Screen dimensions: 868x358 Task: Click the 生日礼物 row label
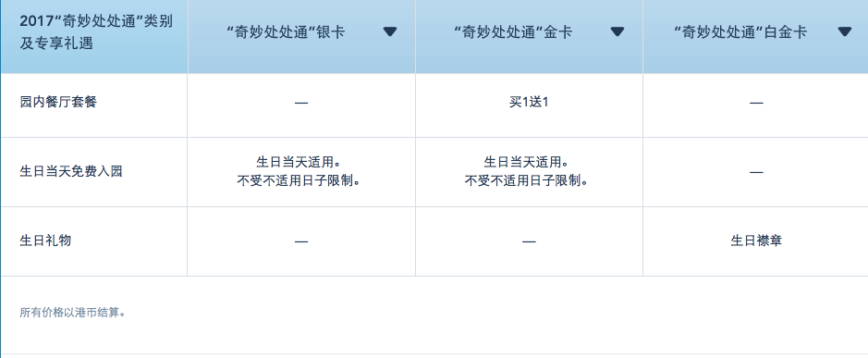[x=45, y=241]
